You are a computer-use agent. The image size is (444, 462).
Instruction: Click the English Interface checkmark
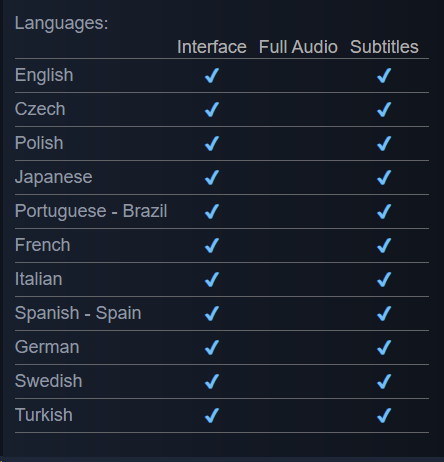(x=212, y=76)
